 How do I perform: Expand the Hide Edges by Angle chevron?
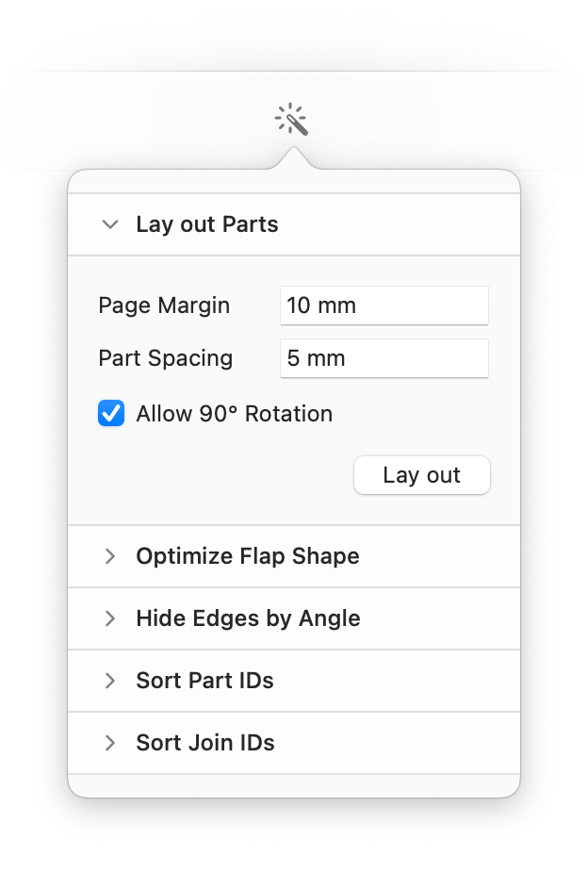coord(110,618)
